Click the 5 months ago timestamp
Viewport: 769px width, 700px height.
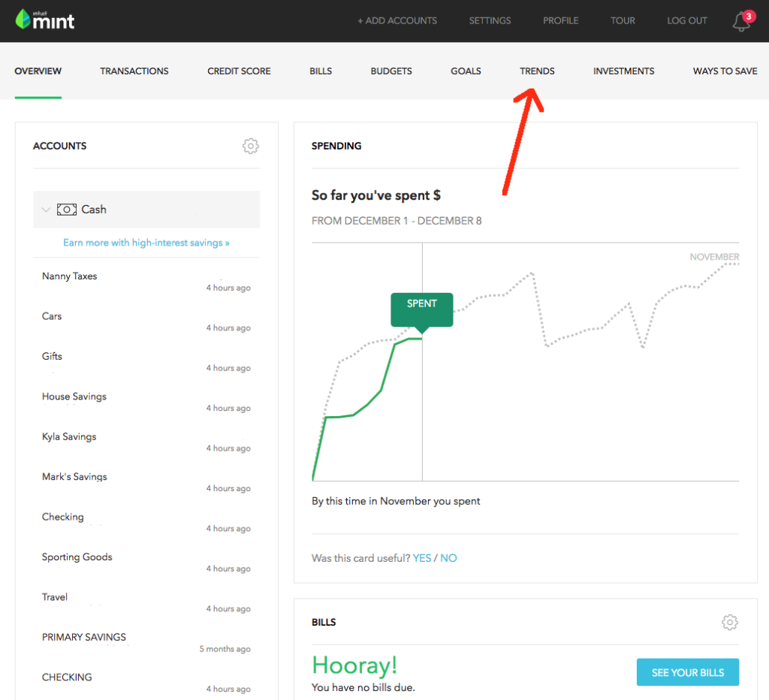coord(225,649)
